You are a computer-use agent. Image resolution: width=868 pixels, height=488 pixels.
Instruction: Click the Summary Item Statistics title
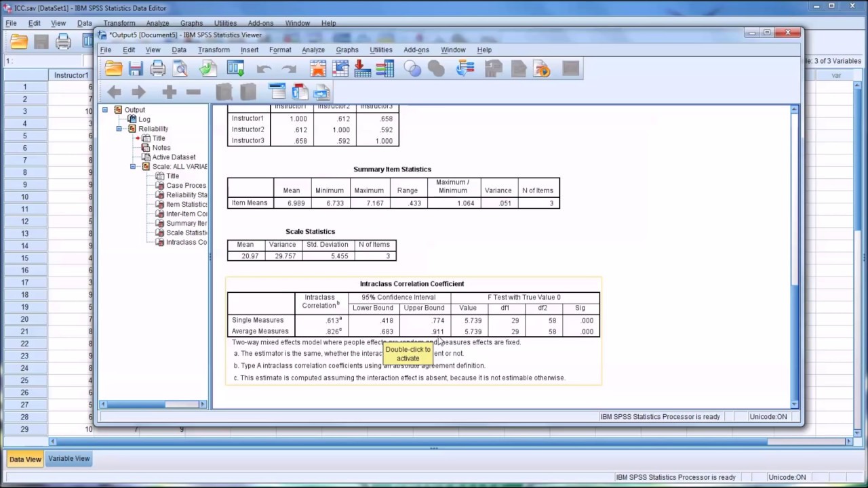(392, 169)
